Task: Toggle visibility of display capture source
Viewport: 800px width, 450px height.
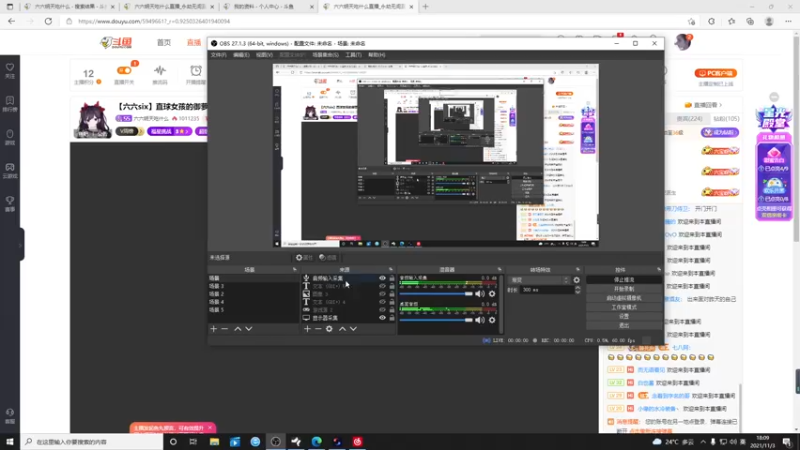Action: (x=382, y=318)
